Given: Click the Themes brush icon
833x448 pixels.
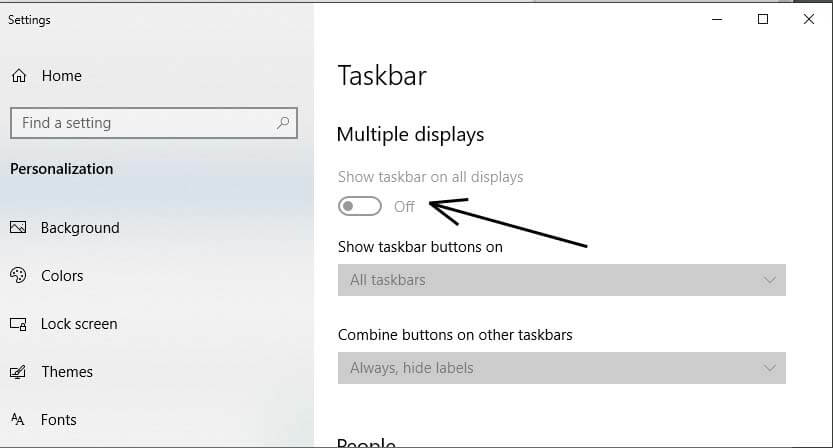Looking at the screenshot, I should pyautogui.click(x=18, y=371).
